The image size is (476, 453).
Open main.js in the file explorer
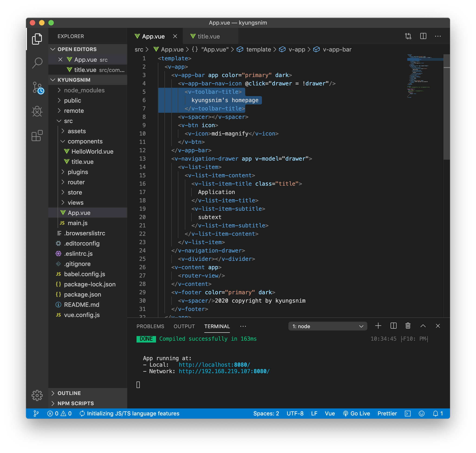pos(77,223)
